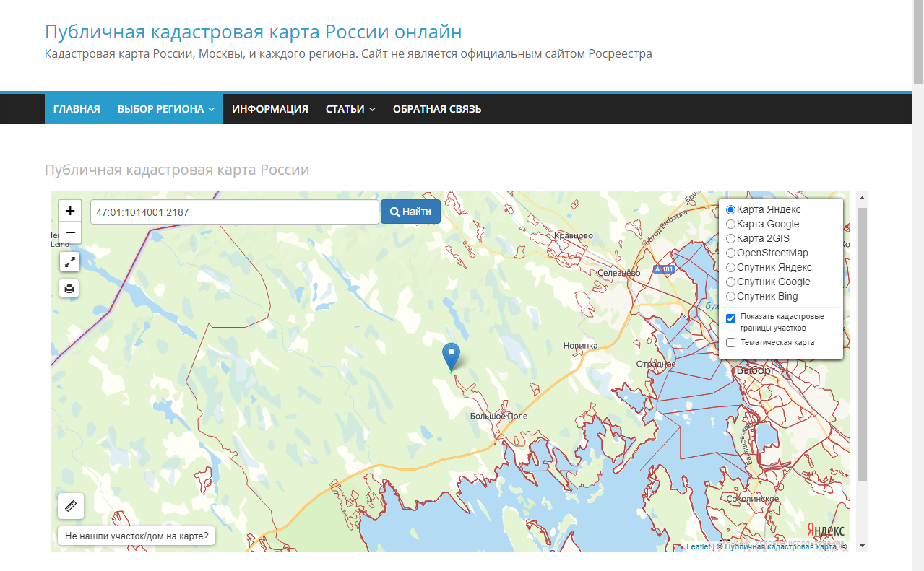924x571 pixels.
Task: Click Не нашли участок/дом на карте button
Action: pos(137,536)
